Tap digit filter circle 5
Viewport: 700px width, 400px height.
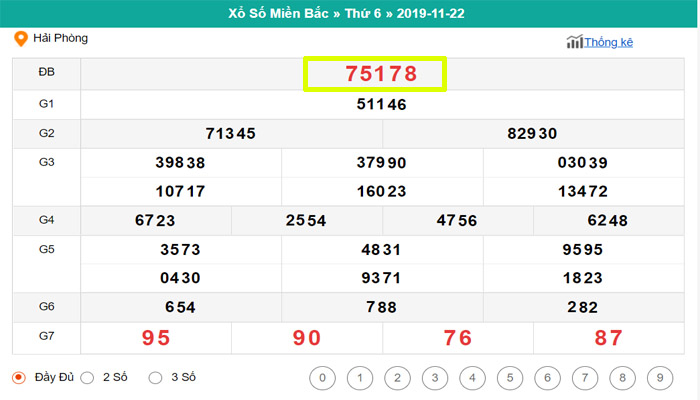[509, 378]
